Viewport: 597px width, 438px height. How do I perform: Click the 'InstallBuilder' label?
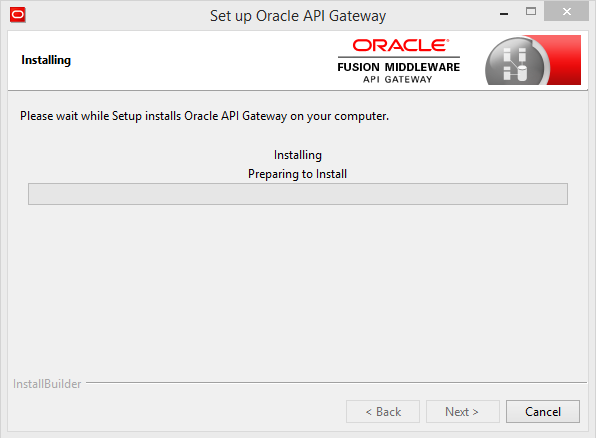[47, 384]
